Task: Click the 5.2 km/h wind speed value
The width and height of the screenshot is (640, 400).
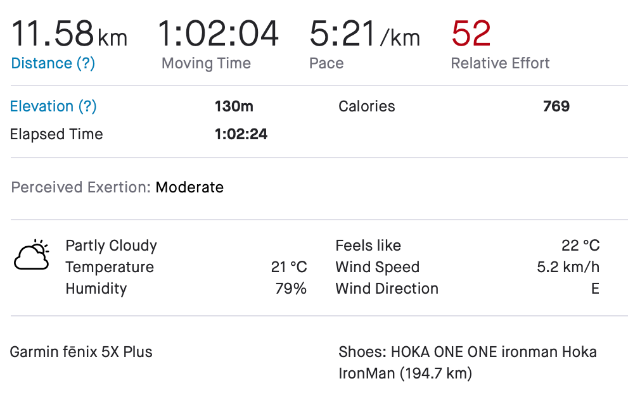Action: (x=568, y=267)
